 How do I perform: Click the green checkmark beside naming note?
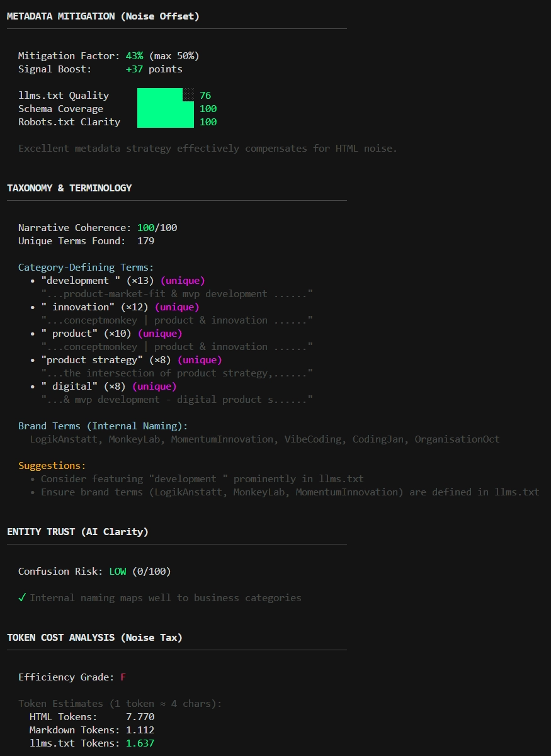click(x=21, y=597)
